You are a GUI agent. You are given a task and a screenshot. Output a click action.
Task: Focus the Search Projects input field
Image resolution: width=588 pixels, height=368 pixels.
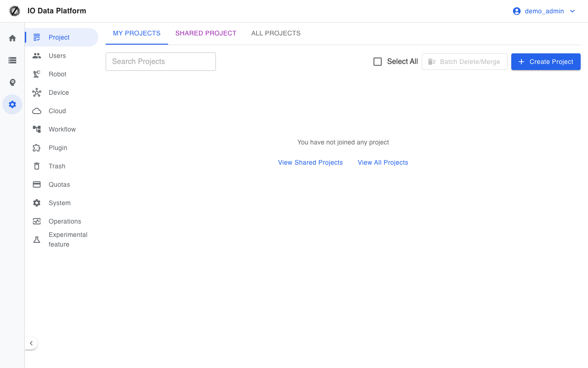coord(161,62)
